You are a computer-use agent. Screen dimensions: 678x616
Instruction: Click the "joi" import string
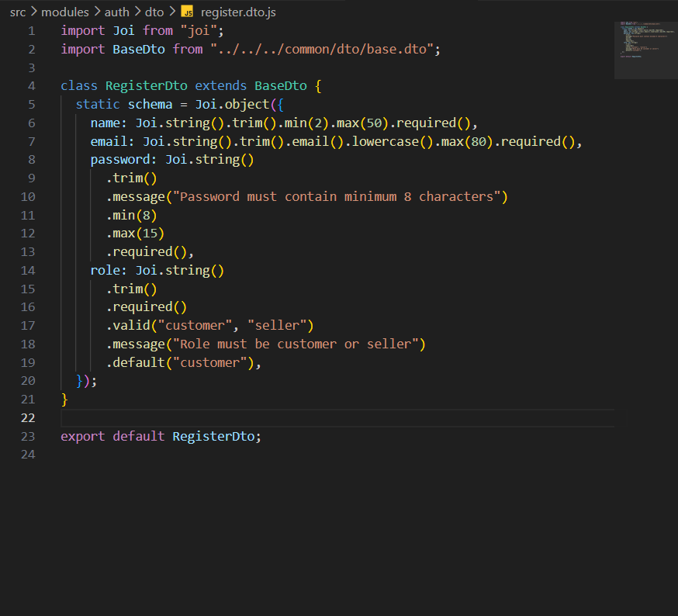(199, 31)
